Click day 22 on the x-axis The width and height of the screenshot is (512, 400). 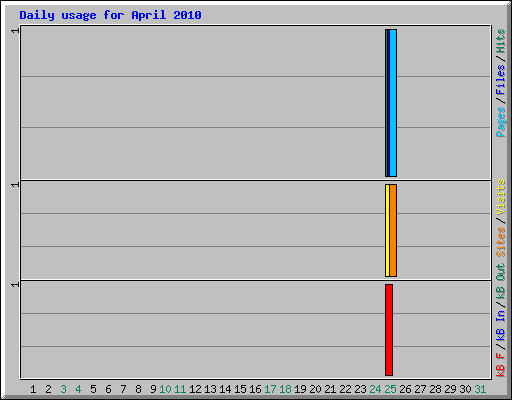(345, 389)
